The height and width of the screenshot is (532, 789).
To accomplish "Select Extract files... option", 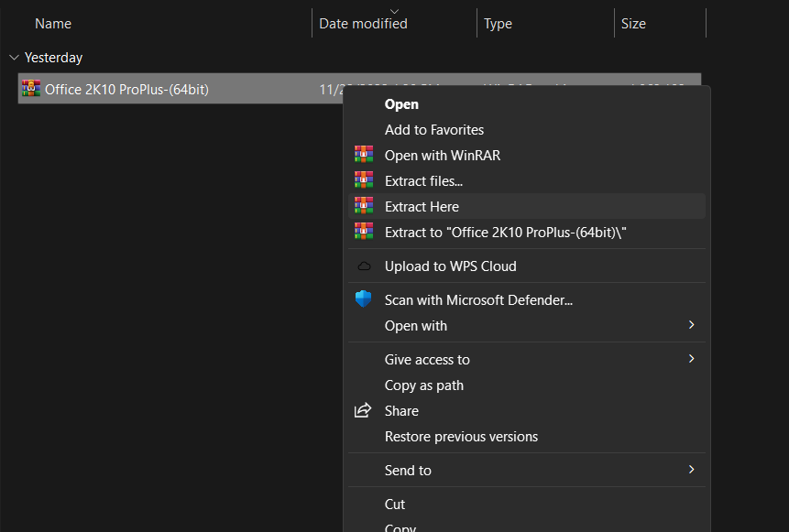I will tap(527, 181).
